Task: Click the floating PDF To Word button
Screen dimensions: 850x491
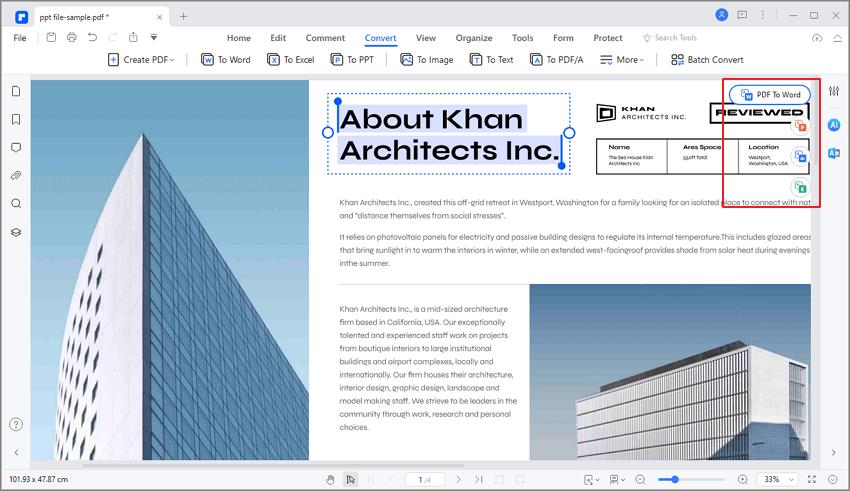Action: (770, 95)
